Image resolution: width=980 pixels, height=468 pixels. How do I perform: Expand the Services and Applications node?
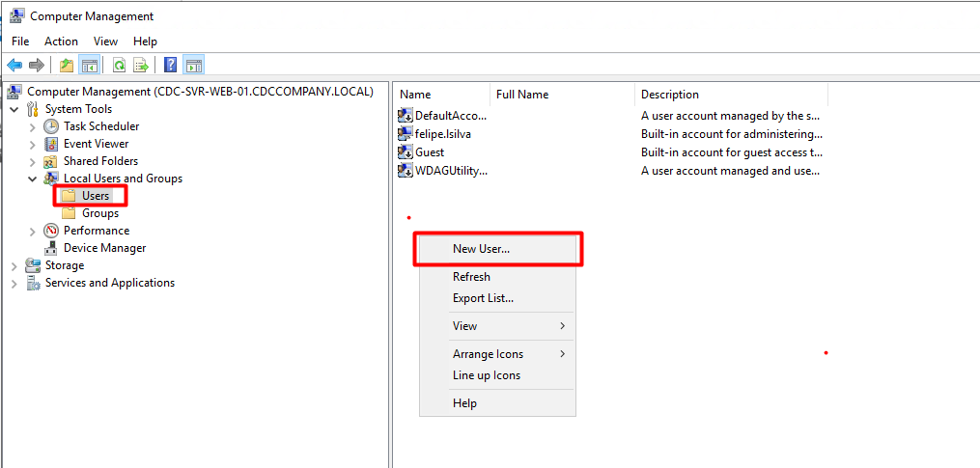14,284
